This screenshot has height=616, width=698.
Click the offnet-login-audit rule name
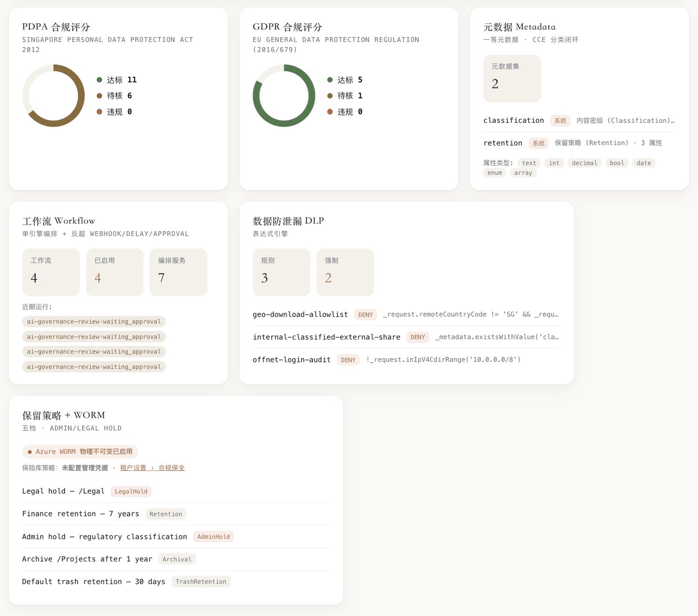click(291, 360)
